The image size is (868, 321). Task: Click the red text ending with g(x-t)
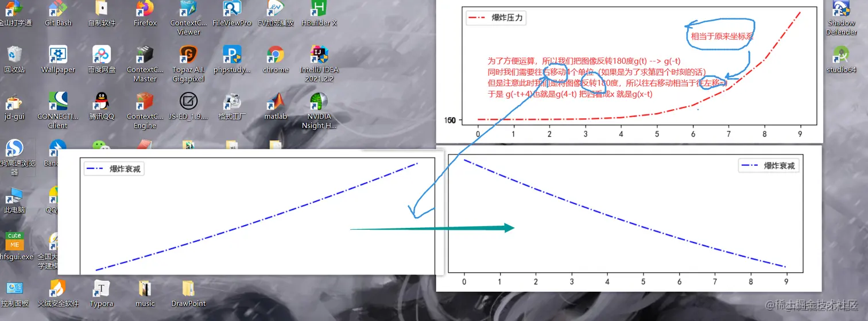(570, 94)
